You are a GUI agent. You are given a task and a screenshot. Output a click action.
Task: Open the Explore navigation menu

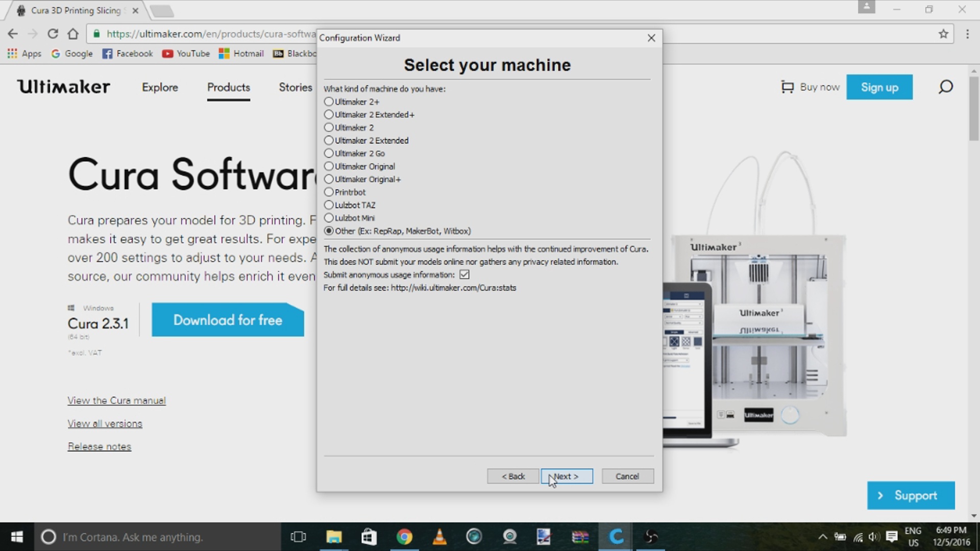pyautogui.click(x=160, y=87)
